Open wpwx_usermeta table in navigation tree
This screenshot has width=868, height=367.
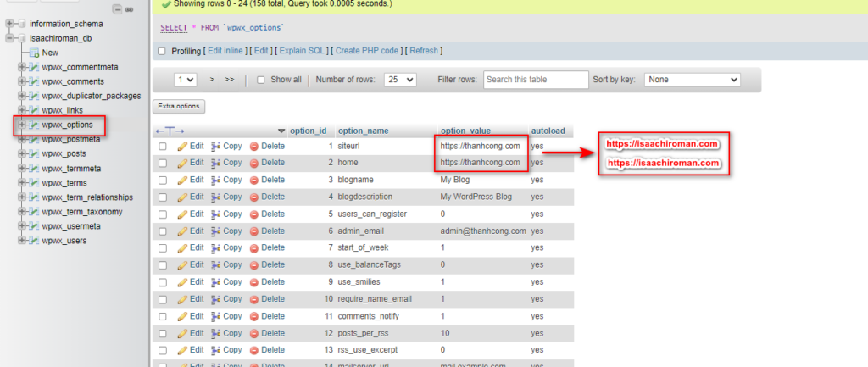[x=71, y=226]
